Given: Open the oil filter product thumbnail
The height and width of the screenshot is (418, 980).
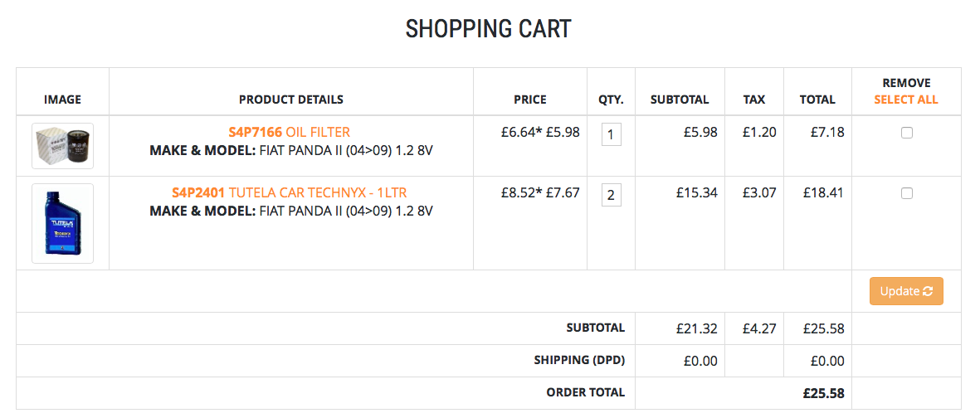Looking at the screenshot, I should coord(62,146).
